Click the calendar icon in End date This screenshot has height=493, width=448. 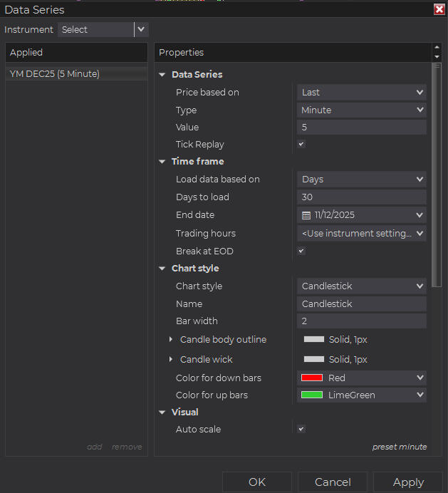click(306, 215)
